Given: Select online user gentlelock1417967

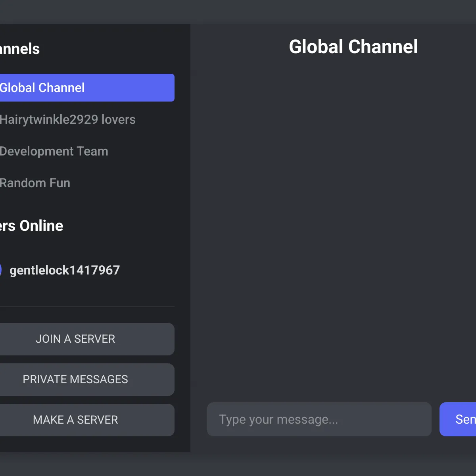Looking at the screenshot, I should pos(64,270).
